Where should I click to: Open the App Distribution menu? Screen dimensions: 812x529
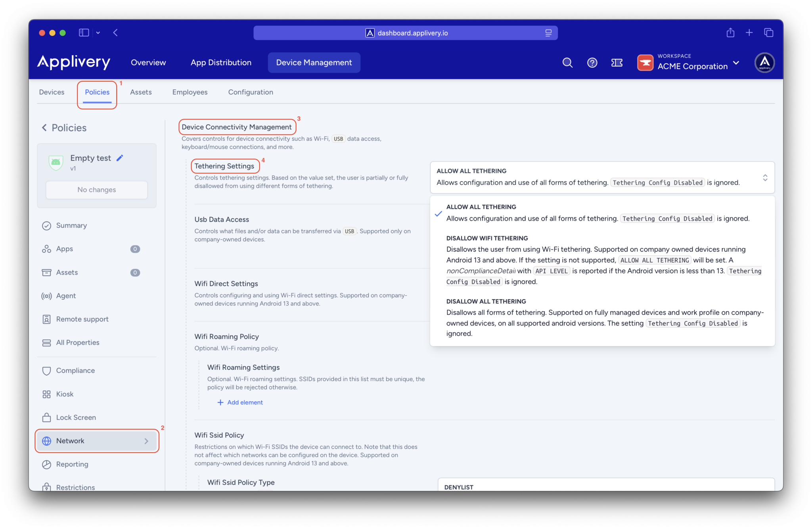[x=221, y=63]
